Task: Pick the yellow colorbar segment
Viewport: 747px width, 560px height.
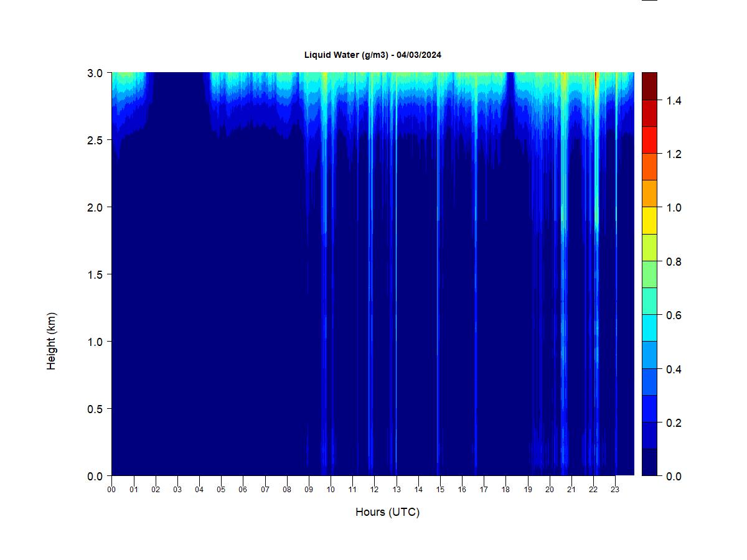Action: coord(649,220)
